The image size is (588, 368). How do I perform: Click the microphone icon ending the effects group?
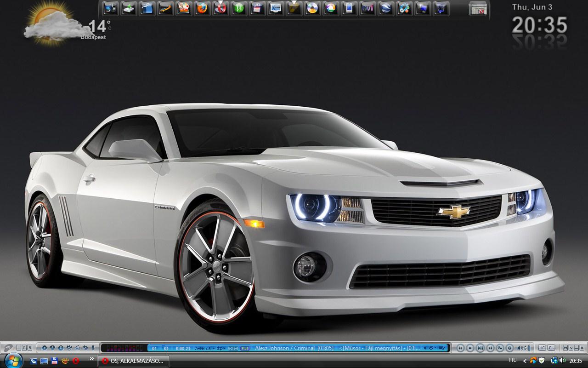click(x=93, y=348)
